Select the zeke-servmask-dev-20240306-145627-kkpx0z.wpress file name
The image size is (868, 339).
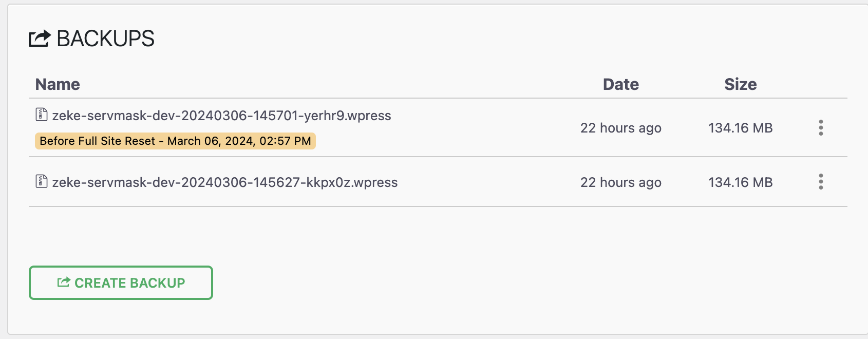(224, 182)
